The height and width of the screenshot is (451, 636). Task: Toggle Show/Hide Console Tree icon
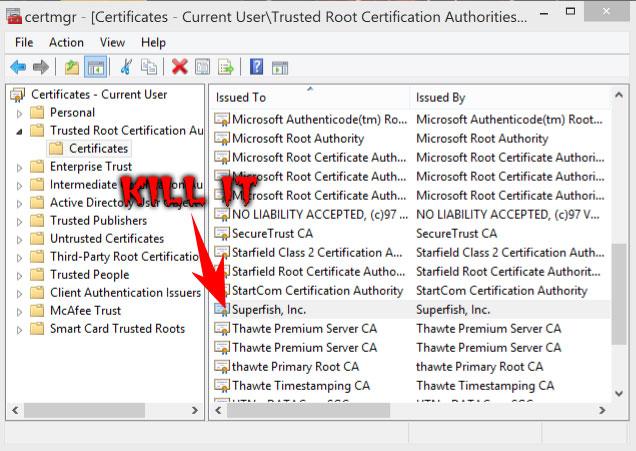click(96, 67)
